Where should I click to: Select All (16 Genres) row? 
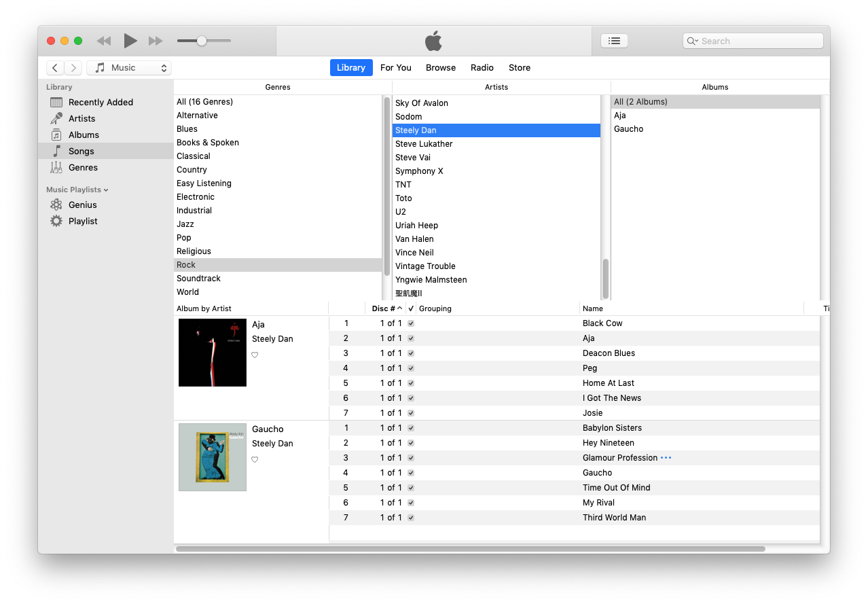point(278,102)
